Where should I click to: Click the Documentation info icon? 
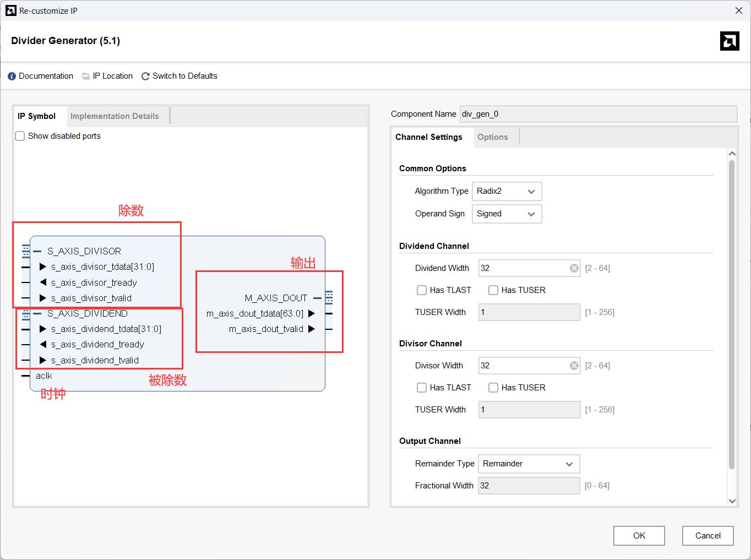pyautogui.click(x=12, y=77)
